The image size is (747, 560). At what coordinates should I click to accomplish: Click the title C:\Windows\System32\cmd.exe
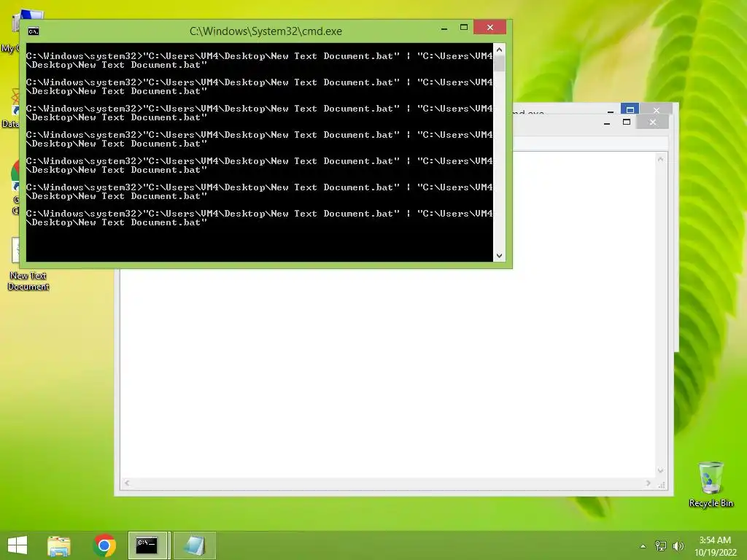(x=266, y=31)
